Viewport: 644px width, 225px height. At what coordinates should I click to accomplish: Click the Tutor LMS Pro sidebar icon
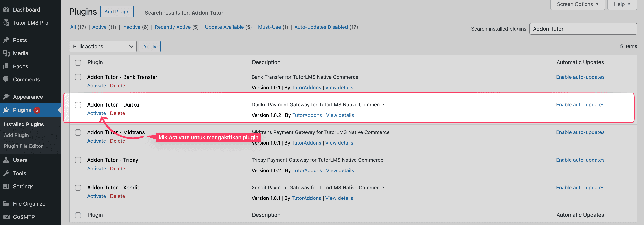coord(6,22)
